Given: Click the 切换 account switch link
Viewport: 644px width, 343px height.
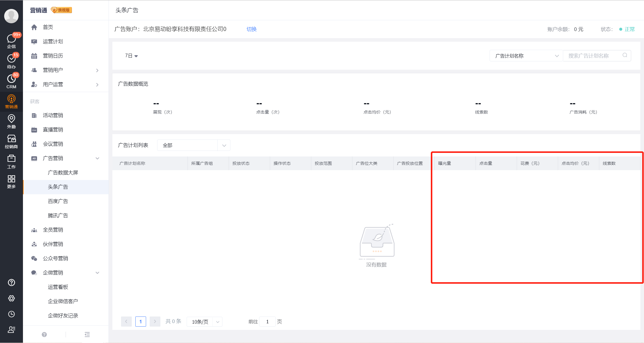Looking at the screenshot, I should pyautogui.click(x=252, y=29).
